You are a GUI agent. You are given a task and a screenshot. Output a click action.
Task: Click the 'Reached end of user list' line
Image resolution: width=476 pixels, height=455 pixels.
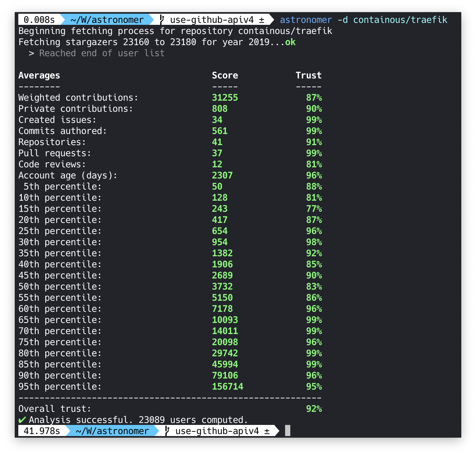(102, 53)
